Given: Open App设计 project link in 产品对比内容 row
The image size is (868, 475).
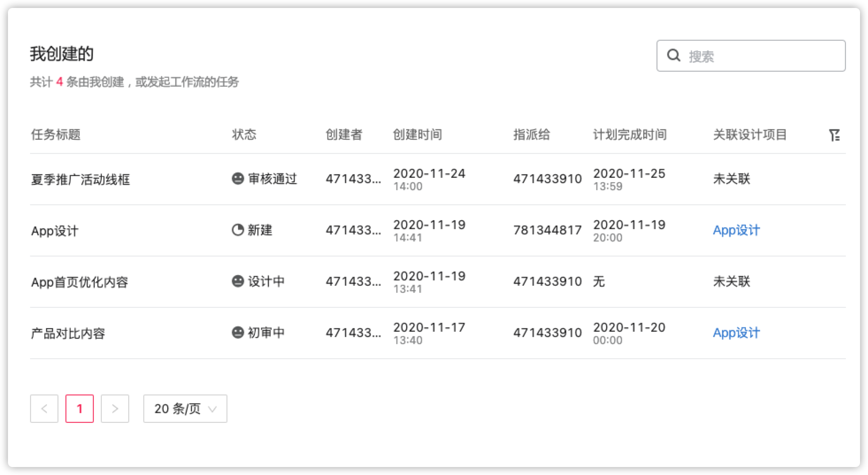Looking at the screenshot, I should point(736,333).
